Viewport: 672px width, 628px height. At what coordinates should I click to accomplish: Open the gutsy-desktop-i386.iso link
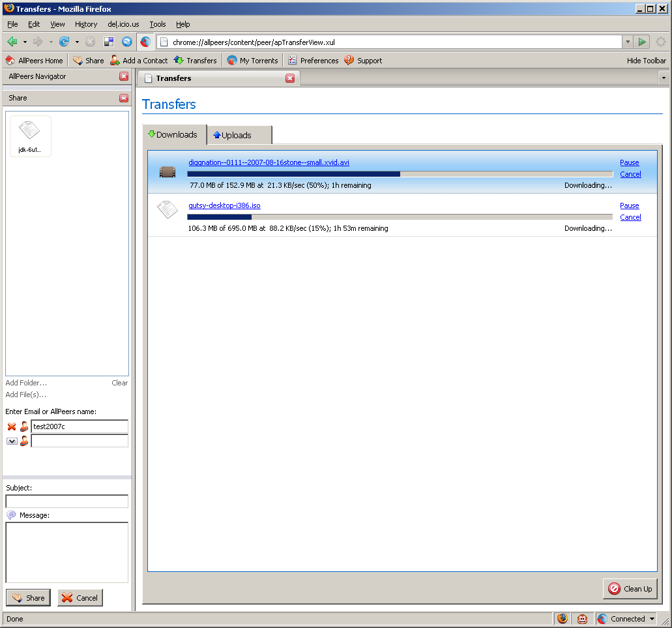coord(224,205)
